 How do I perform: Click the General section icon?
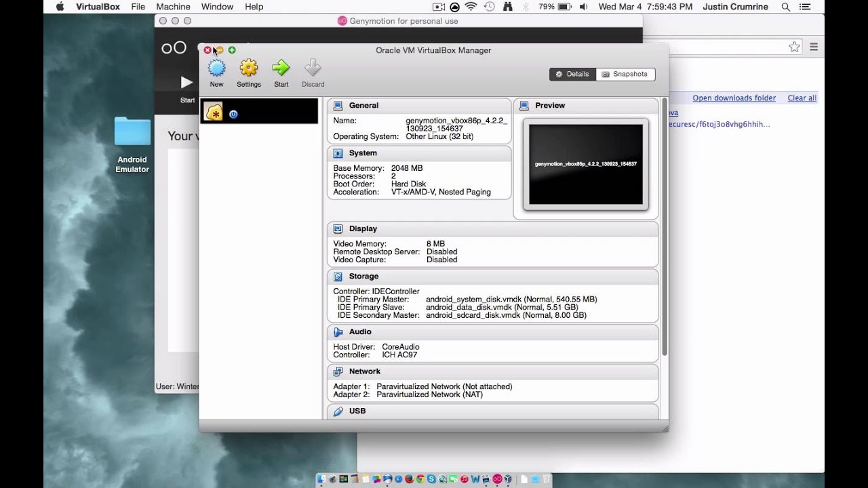click(x=338, y=106)
